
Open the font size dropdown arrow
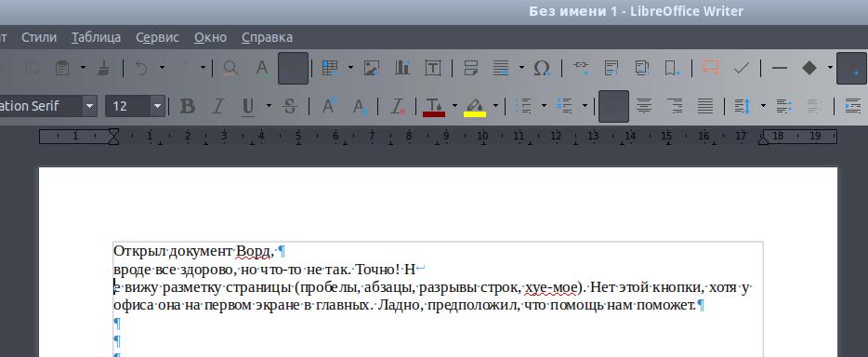[158, 106]
